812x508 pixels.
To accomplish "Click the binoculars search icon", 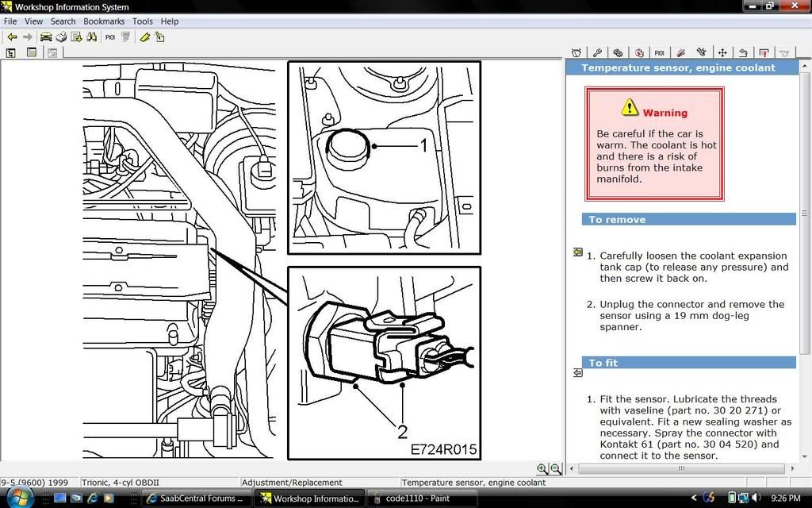I will click(x=91, y=37).
